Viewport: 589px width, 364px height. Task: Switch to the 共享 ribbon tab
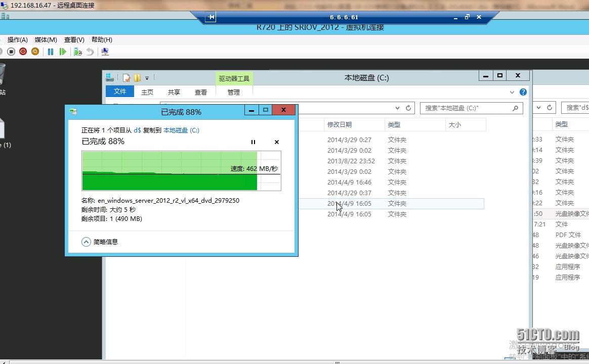174,92
